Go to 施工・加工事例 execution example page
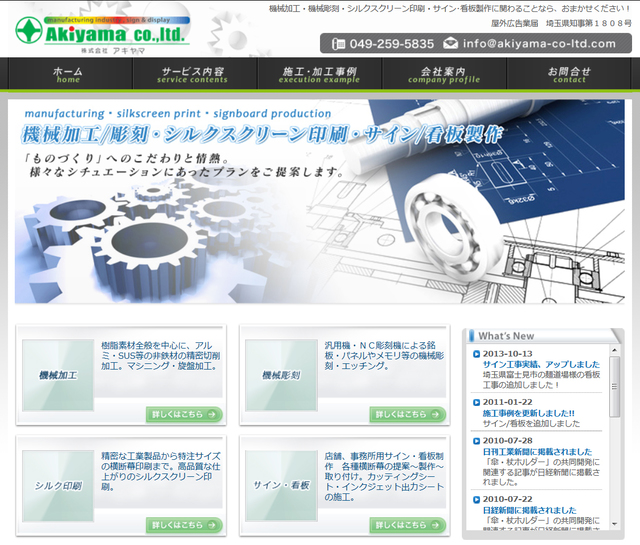Viewport: 640px width, 545px height. pos(320,75)
